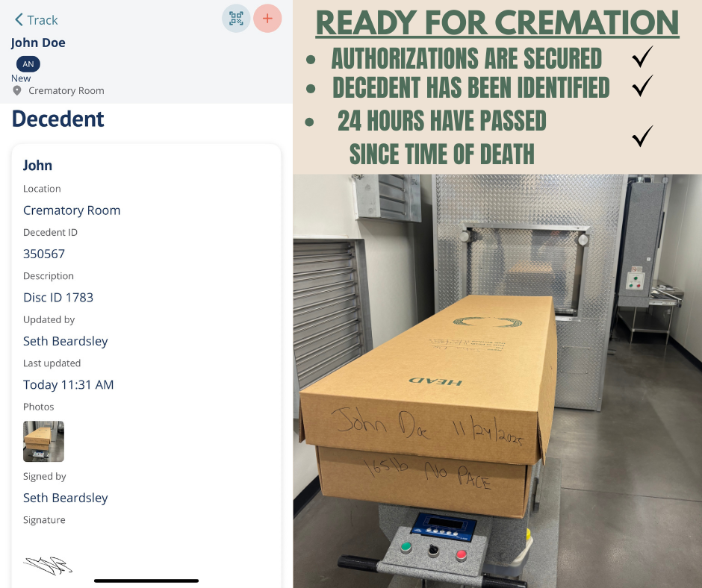Tap the Ready For Cremation heading

point(497,23)
